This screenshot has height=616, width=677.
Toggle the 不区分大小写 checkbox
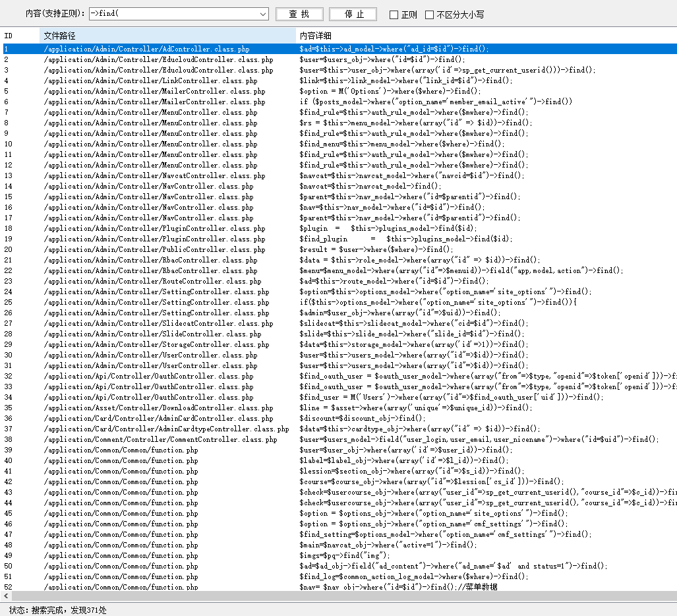tap(430, 15)
